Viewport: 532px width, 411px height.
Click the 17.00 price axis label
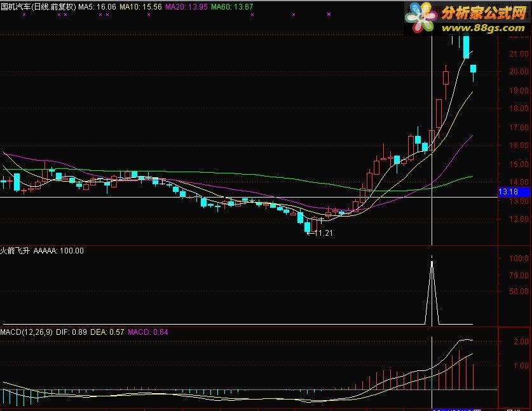coord(519,128)
